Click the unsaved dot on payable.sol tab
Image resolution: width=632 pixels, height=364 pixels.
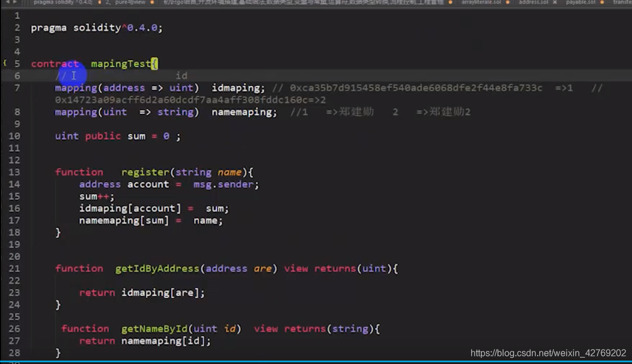pos(602,2)
